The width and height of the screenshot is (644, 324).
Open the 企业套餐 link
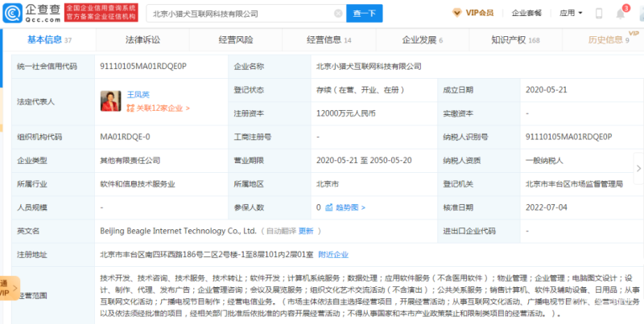526,13
